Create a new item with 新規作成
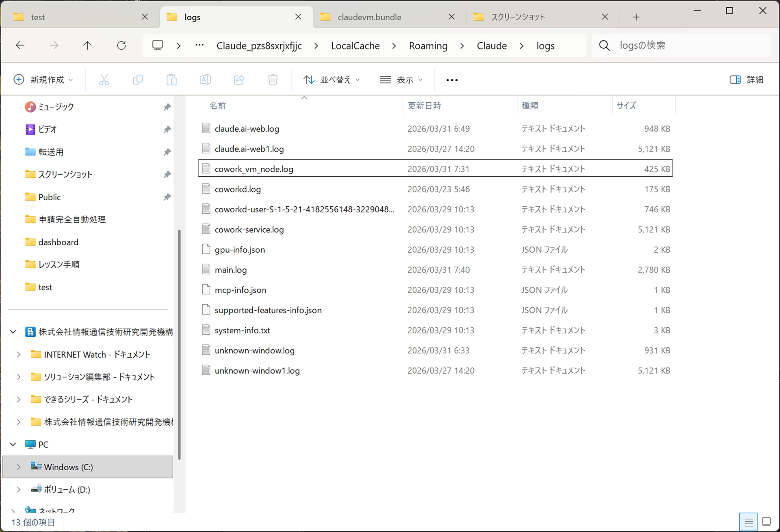This screenshot has width=780, height=532. click(43, 80)
